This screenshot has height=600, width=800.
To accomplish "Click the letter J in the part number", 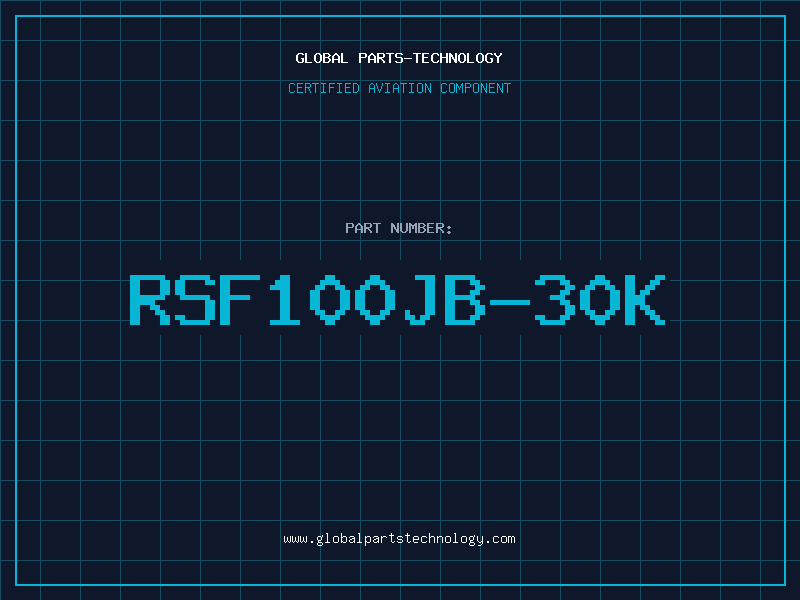I will tap(420, 299).
